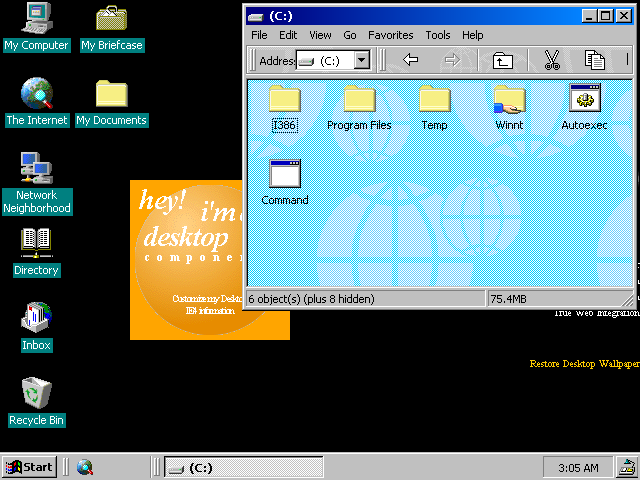Open the Tools menu
The image size is (640, 480).
(x=438, y=36)
